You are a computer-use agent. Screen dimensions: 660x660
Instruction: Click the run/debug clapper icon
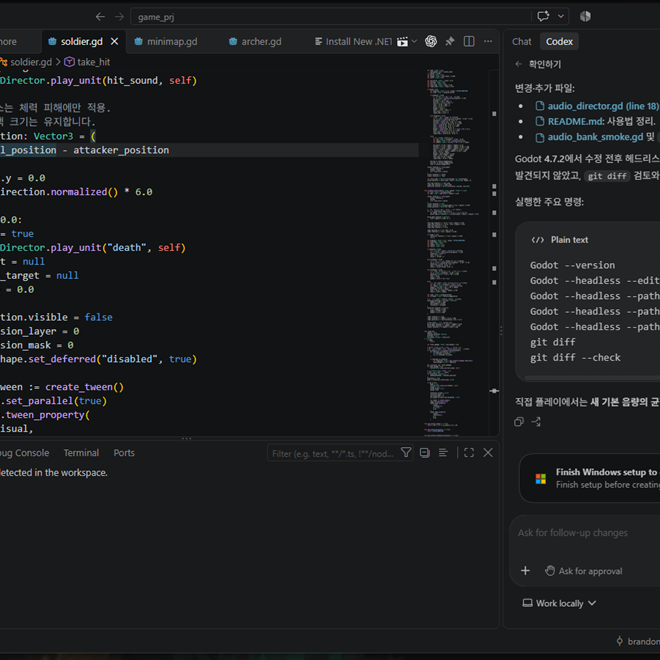[x=402, y=42]
